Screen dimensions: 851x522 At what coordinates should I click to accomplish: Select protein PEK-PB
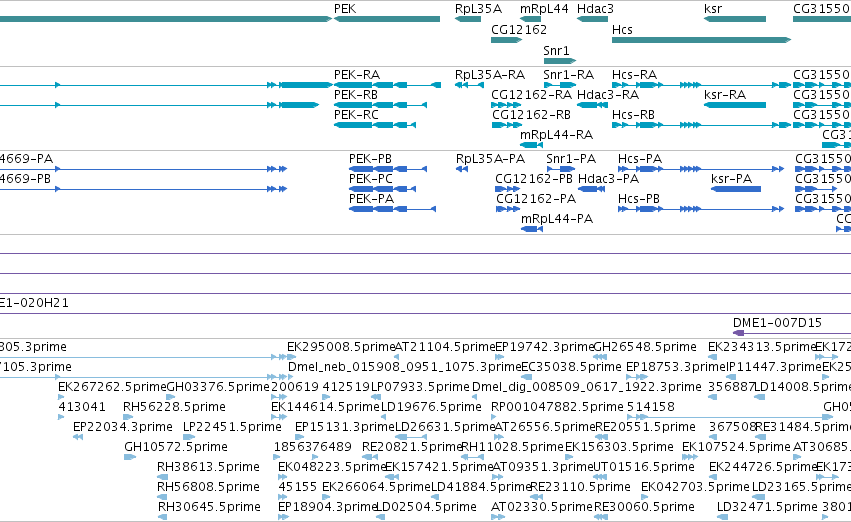pyautogui.click(x=388, y=169)
